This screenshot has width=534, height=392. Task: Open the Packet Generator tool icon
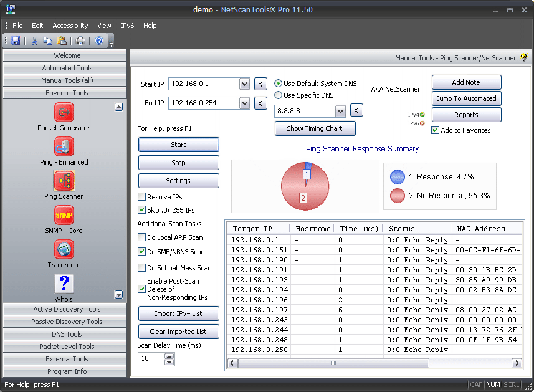[64, 112]
